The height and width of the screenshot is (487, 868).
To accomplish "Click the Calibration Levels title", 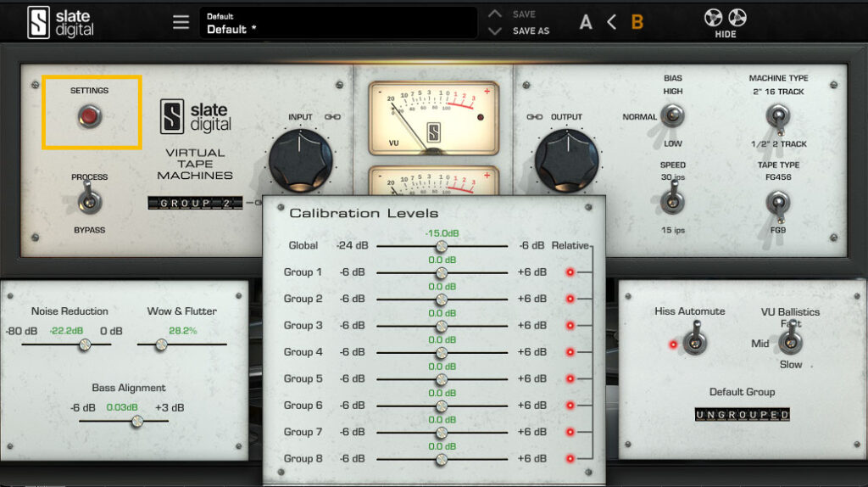I will [364, 213].
